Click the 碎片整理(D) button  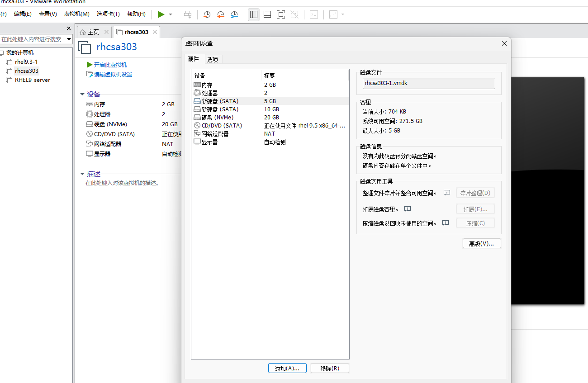[475, 193]
